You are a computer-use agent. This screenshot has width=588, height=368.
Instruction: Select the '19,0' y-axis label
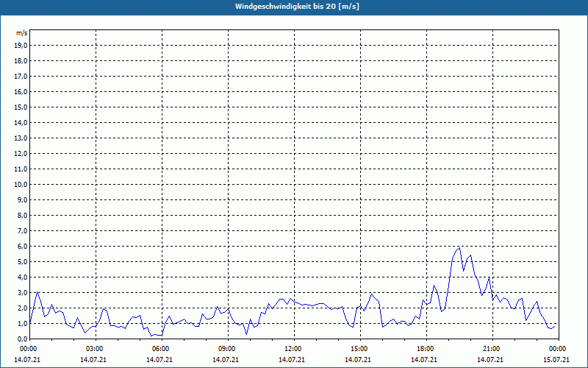coord(21,46)
